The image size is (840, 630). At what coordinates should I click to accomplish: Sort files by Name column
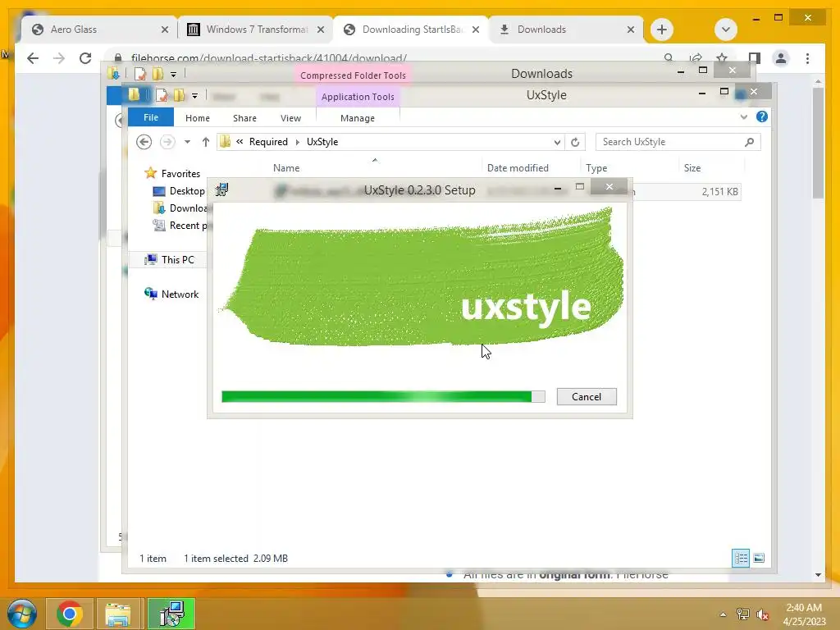[x=286, y=167]
